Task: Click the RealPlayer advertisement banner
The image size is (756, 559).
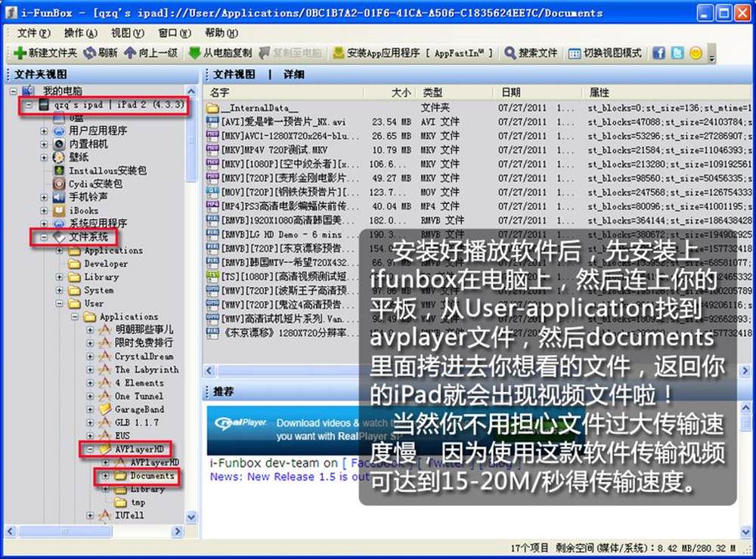Action: (395, 431)
